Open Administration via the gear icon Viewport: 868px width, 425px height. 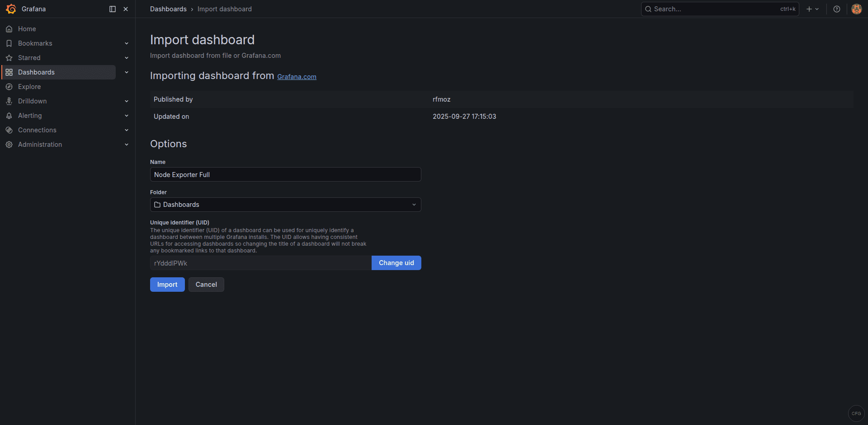tap(9, 144)
